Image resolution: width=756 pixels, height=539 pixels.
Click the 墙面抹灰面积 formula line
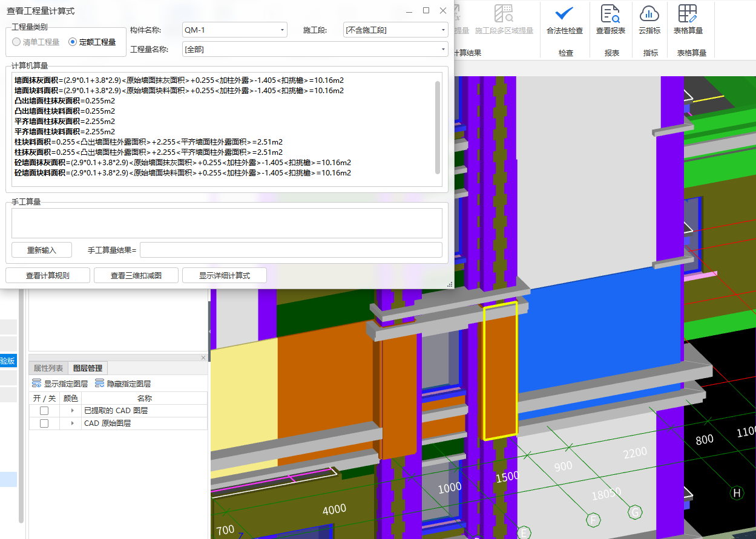point(179,80)
